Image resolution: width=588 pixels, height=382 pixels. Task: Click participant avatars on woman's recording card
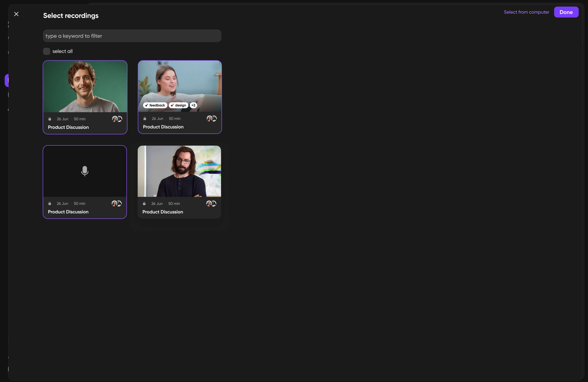click(212, 119)
